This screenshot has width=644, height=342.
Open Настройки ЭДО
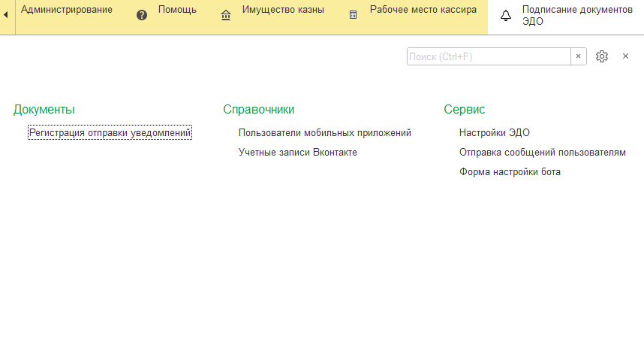click(x=495, y=133)
